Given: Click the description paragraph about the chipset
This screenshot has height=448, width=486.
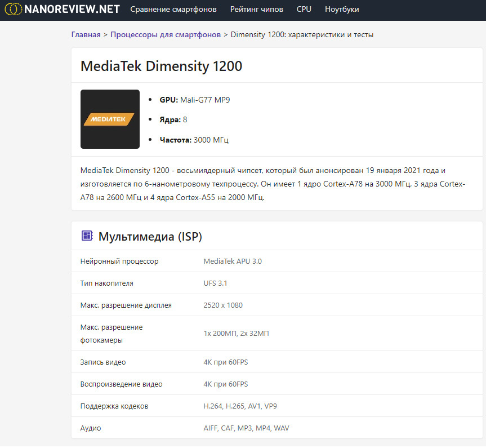Looking at the screenshot, I should 273,184.
